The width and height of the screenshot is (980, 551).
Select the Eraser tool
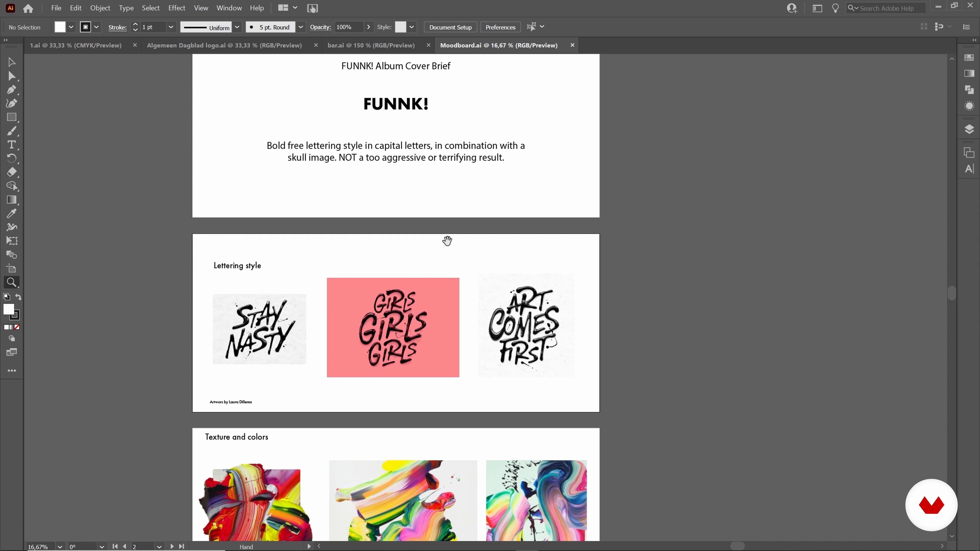11,172
